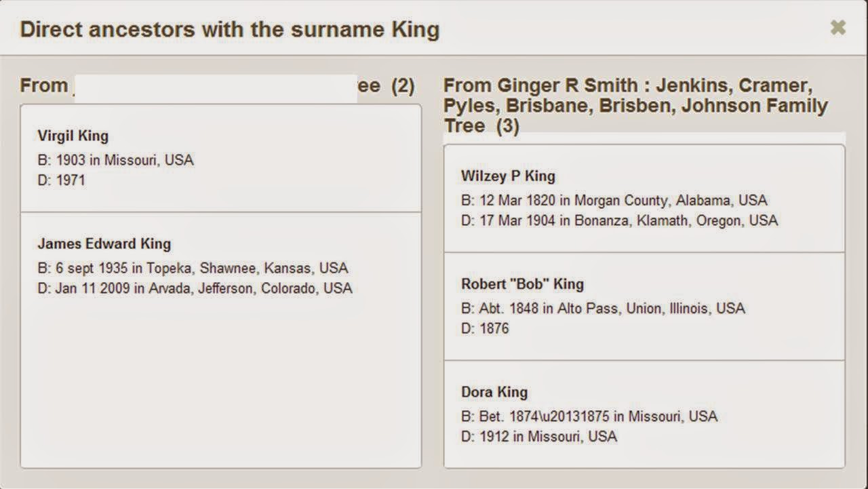This screenshot has width=868, height=489.
Task: Open the James Edward King entry
Action: [220, 266]
